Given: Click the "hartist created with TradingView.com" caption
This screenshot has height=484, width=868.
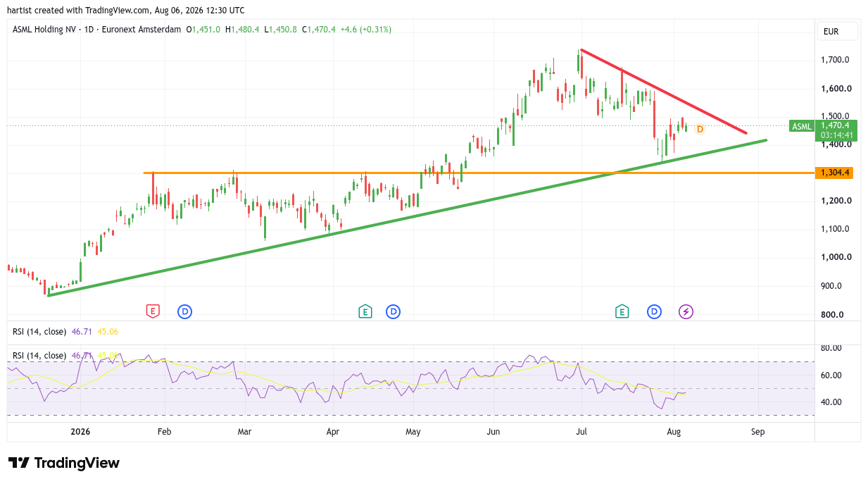Looking at the screenshot, I should 79,11.
